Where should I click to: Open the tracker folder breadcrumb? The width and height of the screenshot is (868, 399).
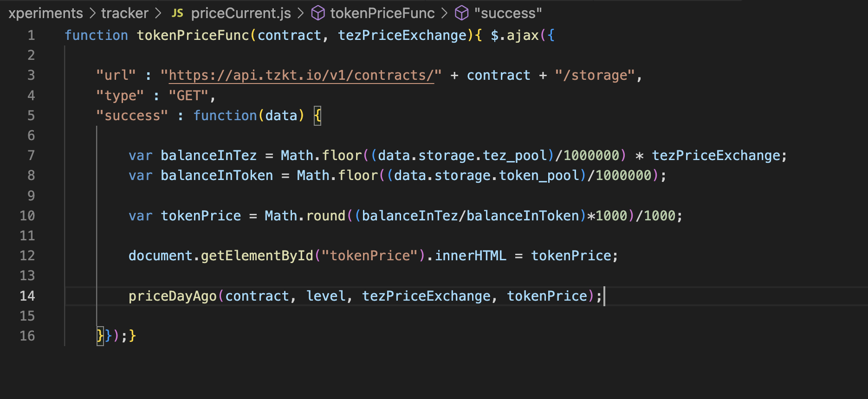tap(125, 13)
